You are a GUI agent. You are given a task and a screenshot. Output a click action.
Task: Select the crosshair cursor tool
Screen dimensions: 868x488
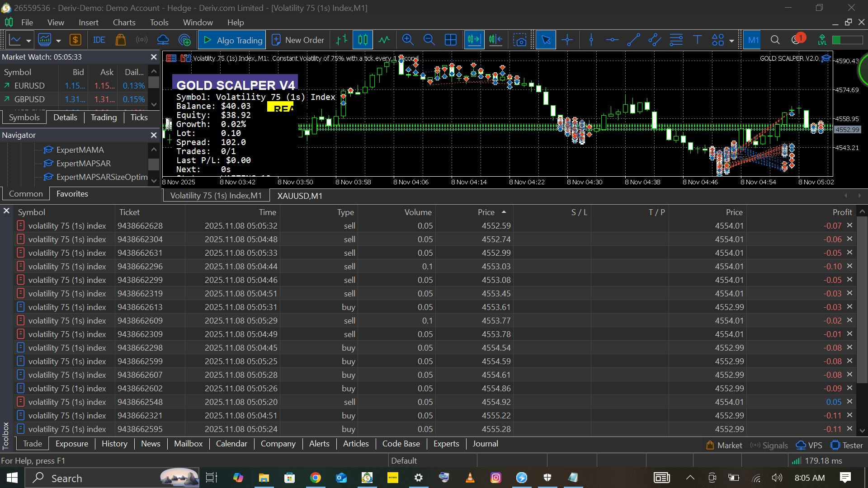click(x=567, y=40)
